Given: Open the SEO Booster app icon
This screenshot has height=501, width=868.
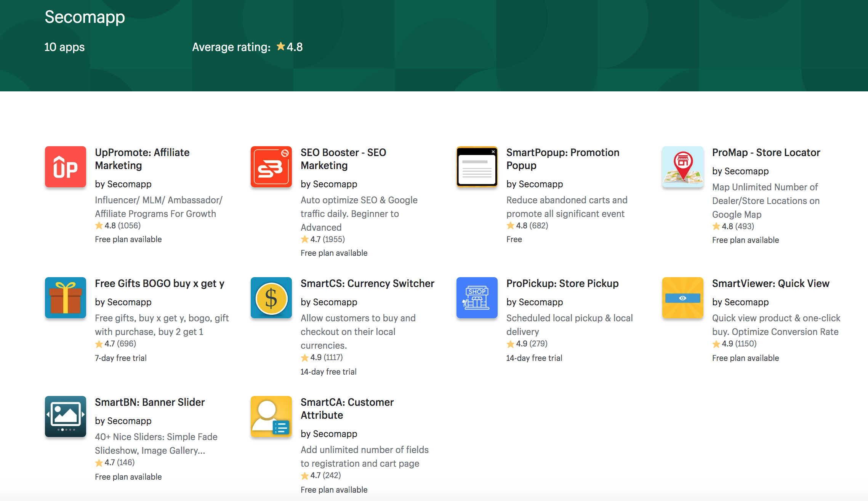Looking at the screenshot, I should pos(271,167).
